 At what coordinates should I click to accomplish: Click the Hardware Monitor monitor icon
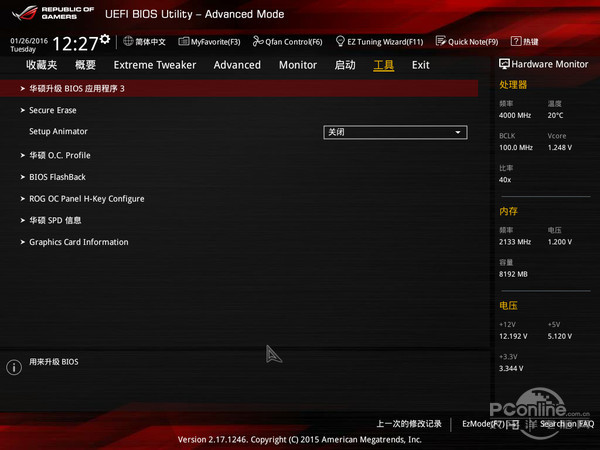point(504,64)
